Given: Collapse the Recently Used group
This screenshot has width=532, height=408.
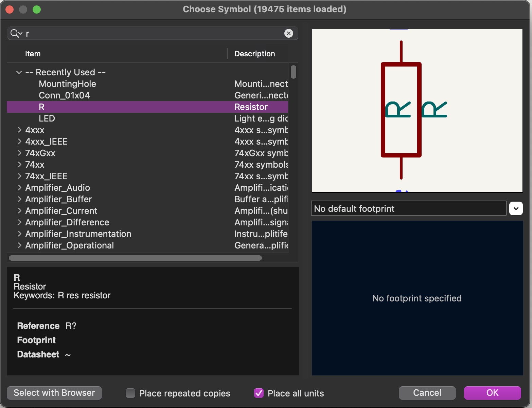Looking at the screenshot, I should [19, 72].
